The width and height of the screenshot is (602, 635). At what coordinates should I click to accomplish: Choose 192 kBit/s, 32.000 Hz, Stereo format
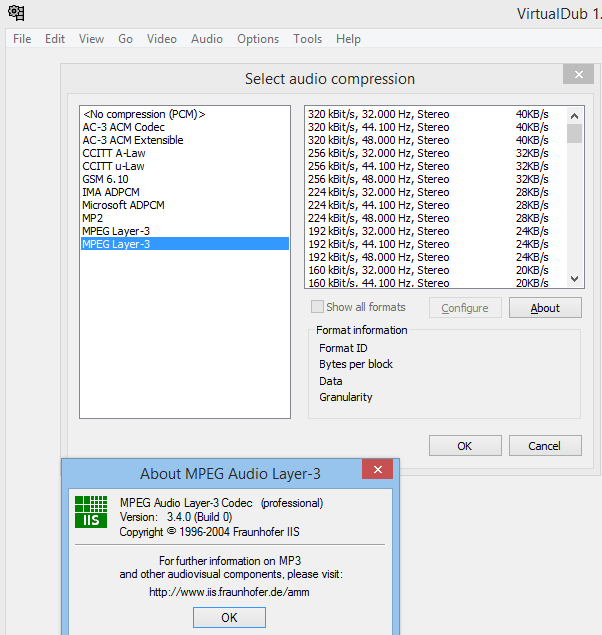[436, 231]
